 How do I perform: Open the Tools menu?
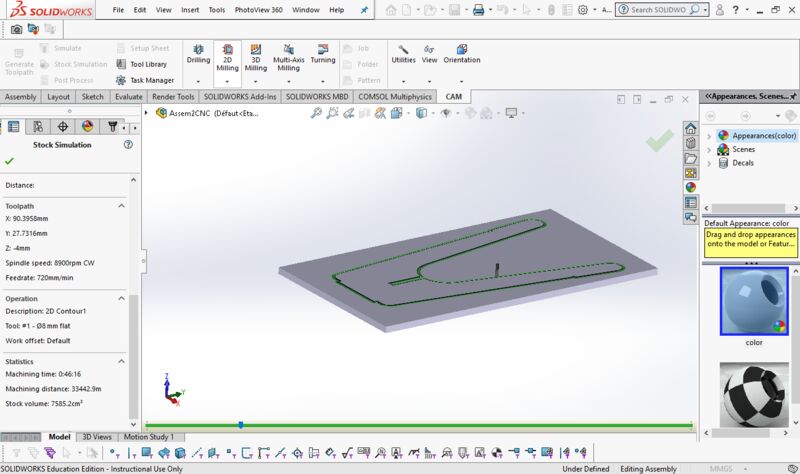[217, 10]
